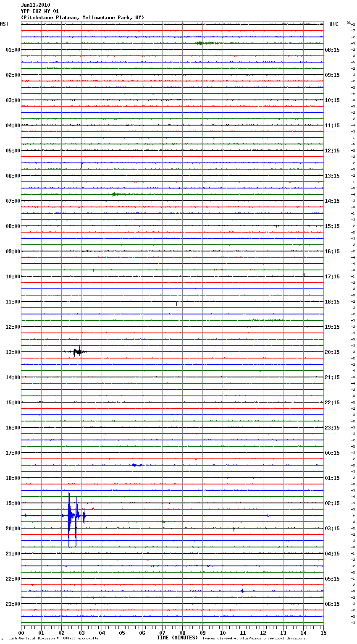Click the black seismic event on the 13:00 trace
Viewport: 357px width, 644px height.
(x=79, y=352)
